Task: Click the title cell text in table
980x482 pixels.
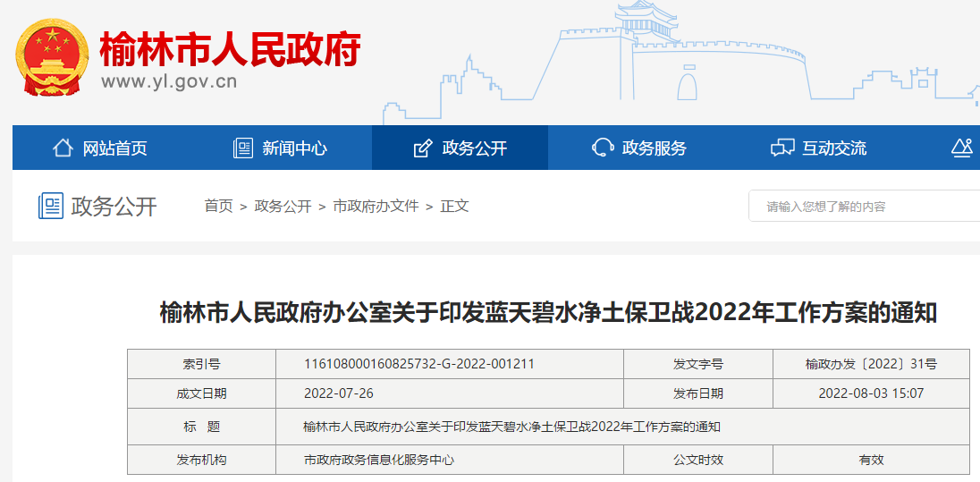Action: 511,427
